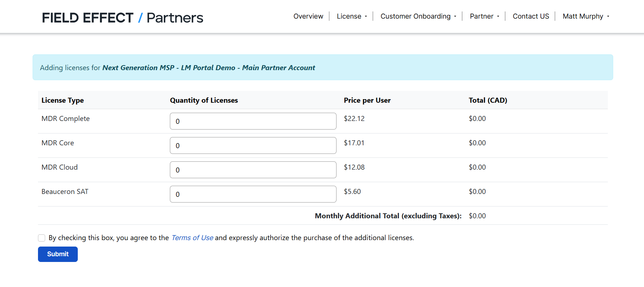Select the Beauceron SAT license label
The width and height of the screenshot is (644, 287).
[x=65, y=191]
